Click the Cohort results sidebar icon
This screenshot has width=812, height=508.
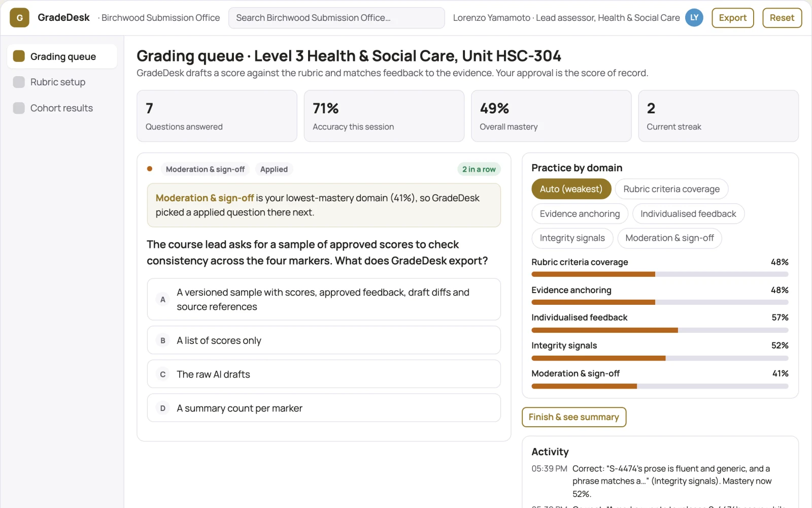click(x=19, y=108)
